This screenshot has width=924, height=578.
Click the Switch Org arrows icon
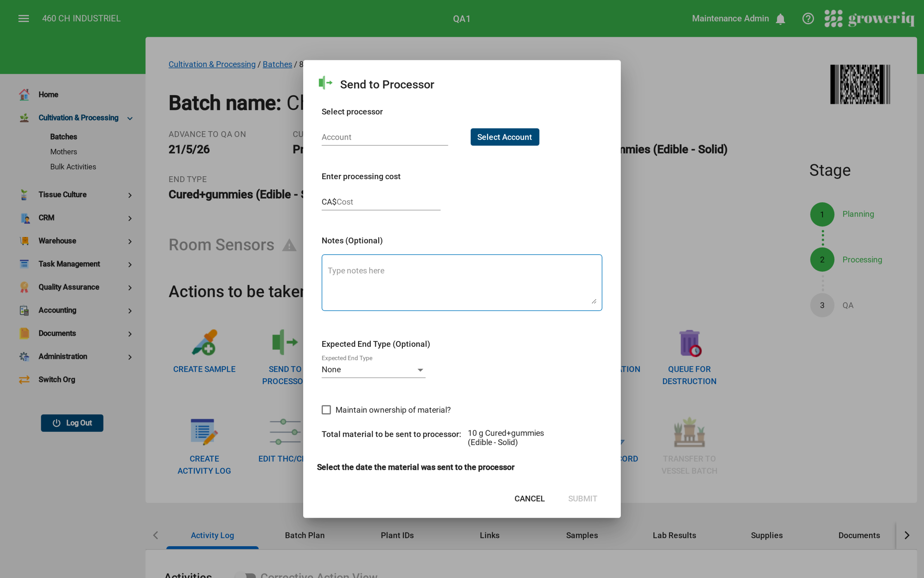[25, 380]
